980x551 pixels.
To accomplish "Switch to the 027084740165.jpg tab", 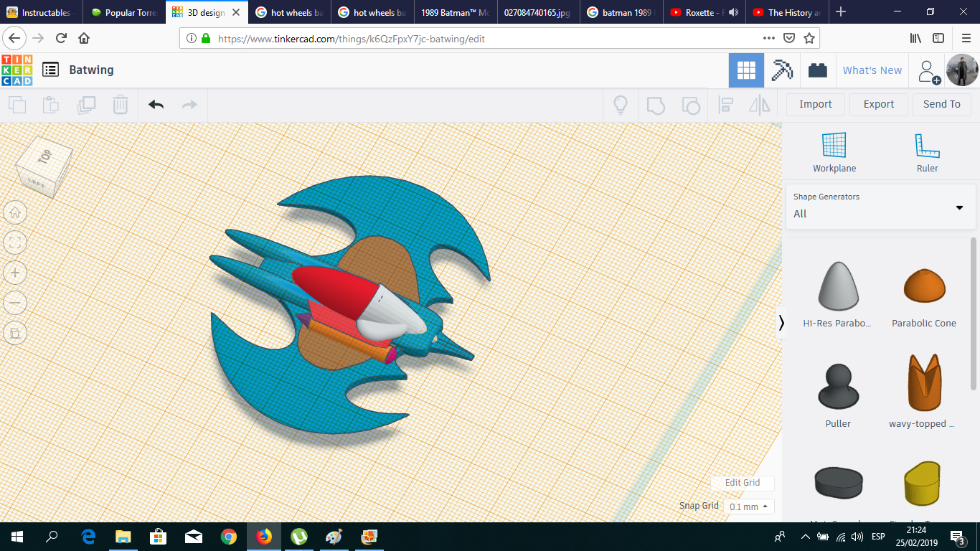I will pos(537,12).
